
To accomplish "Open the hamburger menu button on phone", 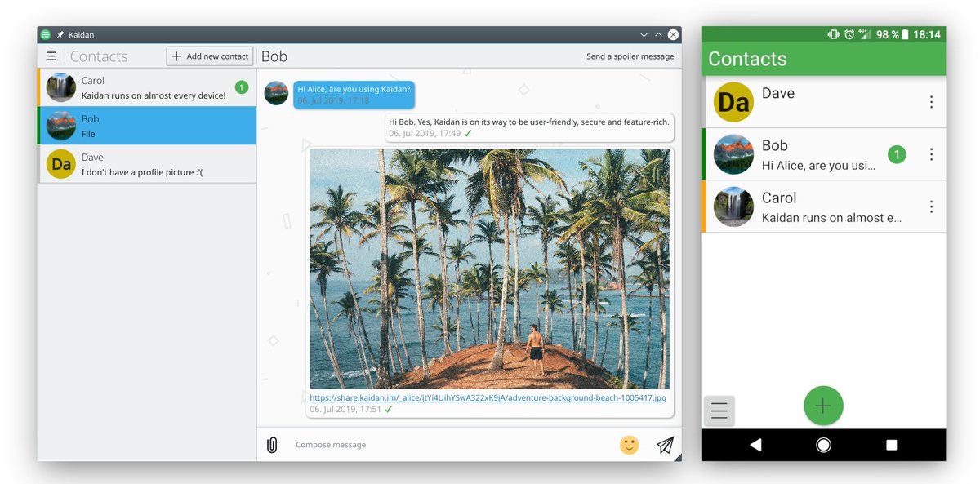I will pos(719,411).
